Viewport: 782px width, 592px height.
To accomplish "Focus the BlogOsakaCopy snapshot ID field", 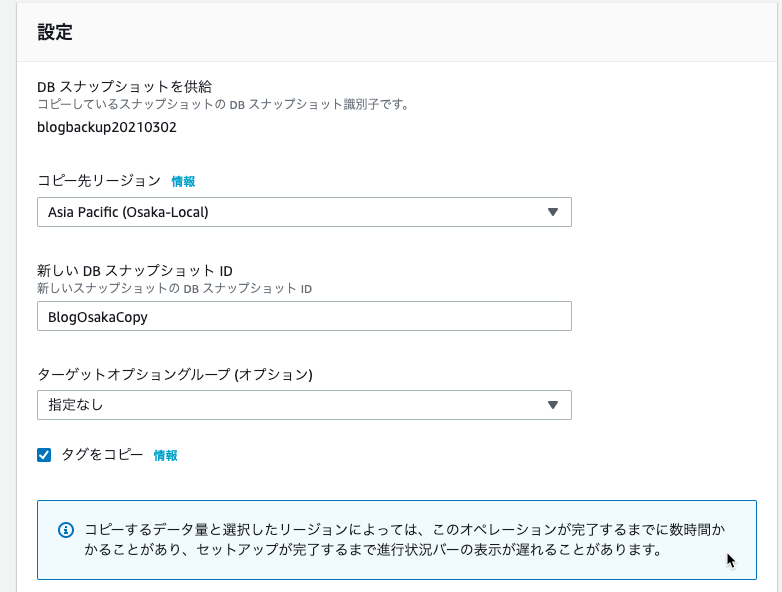I will 304,316.
